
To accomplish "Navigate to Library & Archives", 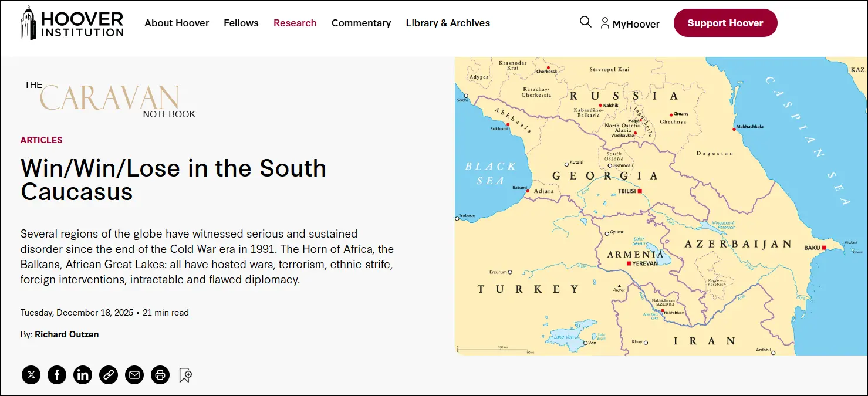I will pos(448,23).
